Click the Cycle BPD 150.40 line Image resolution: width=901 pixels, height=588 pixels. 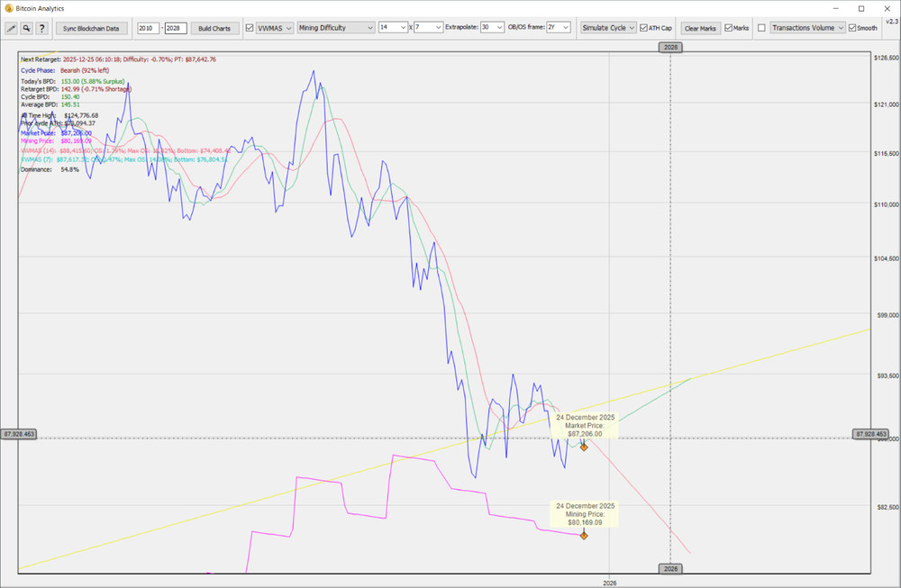(x=50, y=97)
